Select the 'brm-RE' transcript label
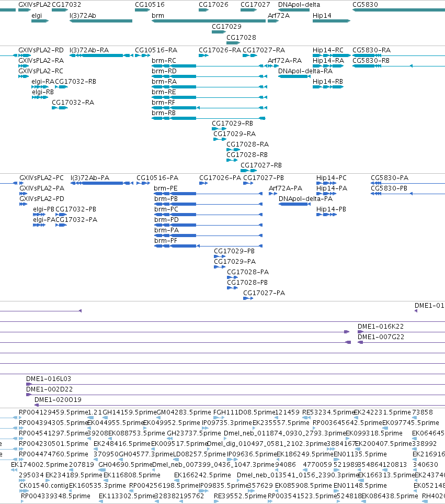This screenshot has height=504, width=445. pyautogui.click(x=164, y=92)
